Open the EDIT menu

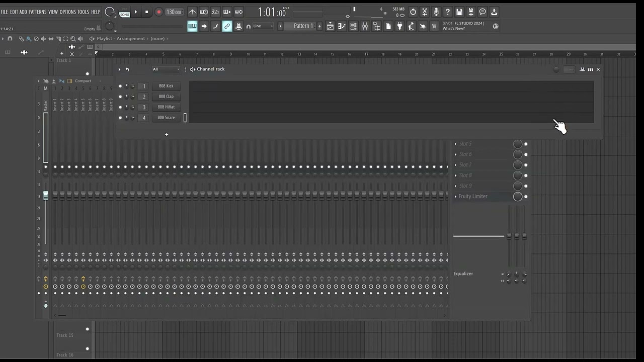[14, 12]
